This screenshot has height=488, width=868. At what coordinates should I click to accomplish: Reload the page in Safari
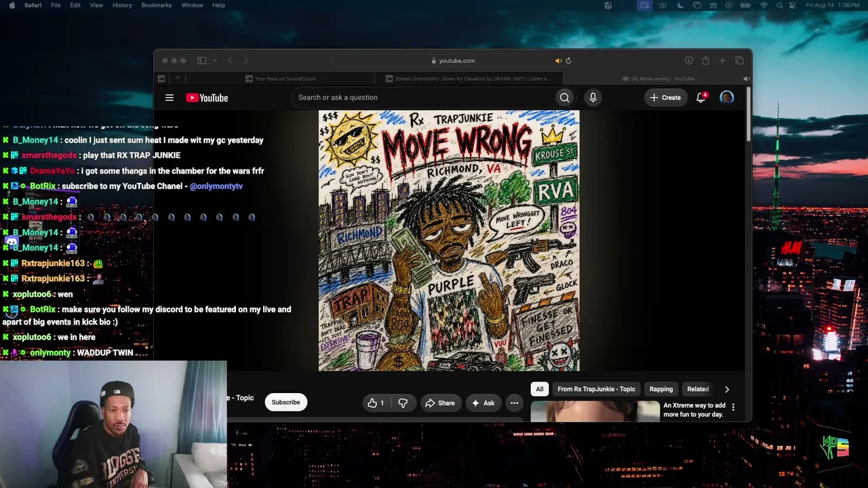click(568, 61)
